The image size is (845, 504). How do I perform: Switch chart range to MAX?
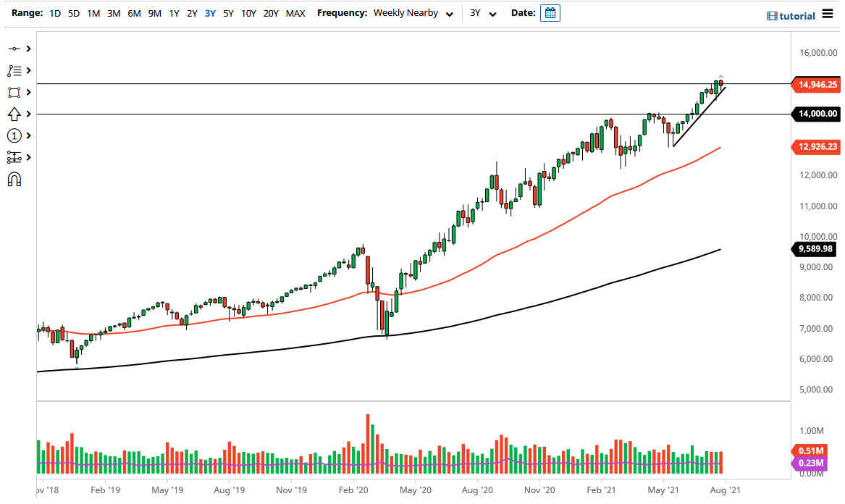[295, 13]
